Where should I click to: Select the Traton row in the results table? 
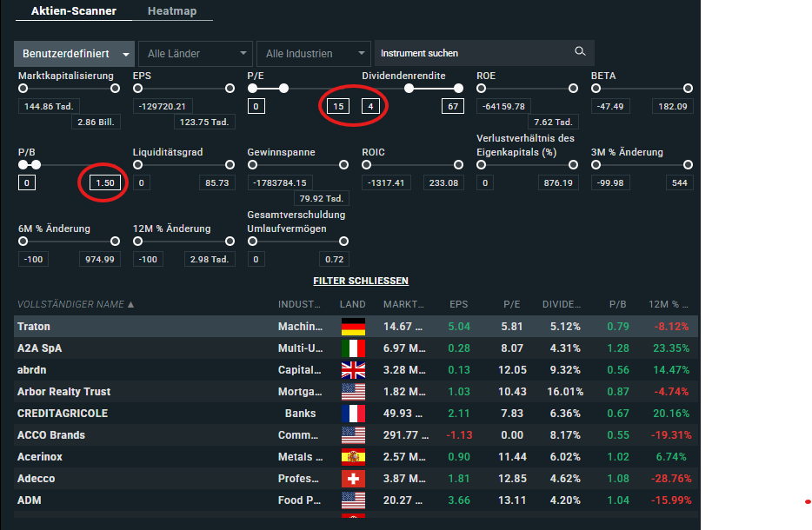pyautogui.click(x=130, y=326)
